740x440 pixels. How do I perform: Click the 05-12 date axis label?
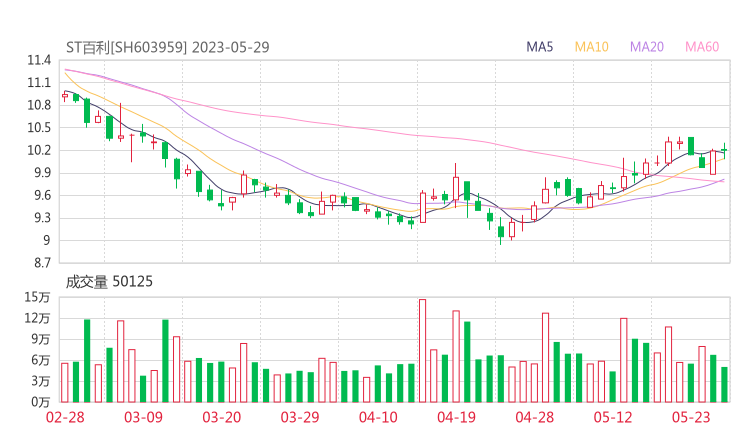tap(613, 417)
